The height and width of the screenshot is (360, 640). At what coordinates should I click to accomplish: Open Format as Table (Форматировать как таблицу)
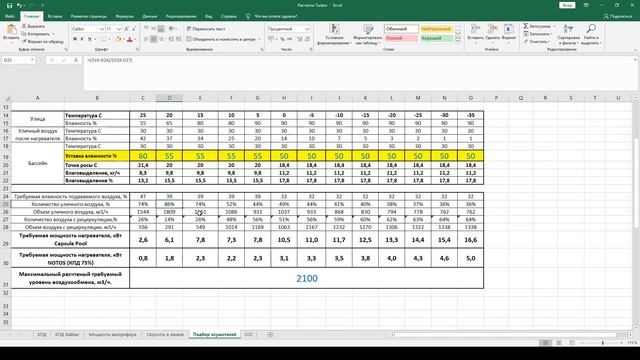(x=368, y=34)
